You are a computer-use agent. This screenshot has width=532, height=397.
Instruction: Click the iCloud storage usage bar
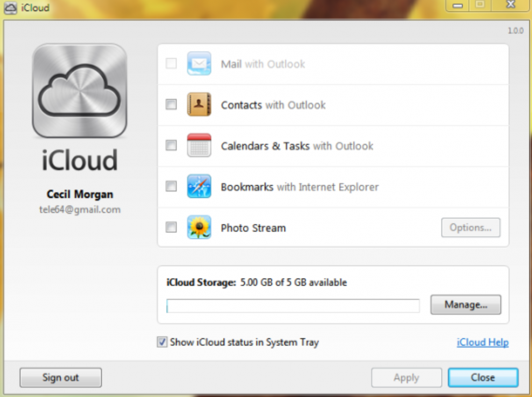[x=293, y=306]
